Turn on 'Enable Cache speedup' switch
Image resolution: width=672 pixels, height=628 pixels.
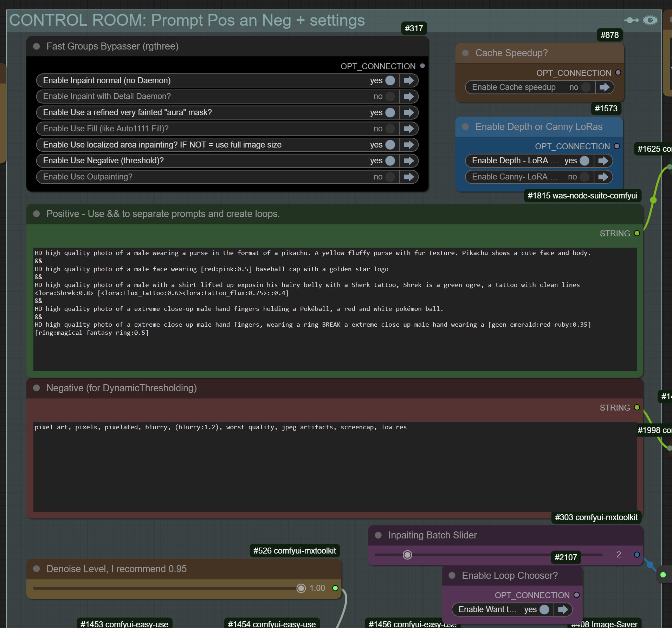[x=586, y=87]
